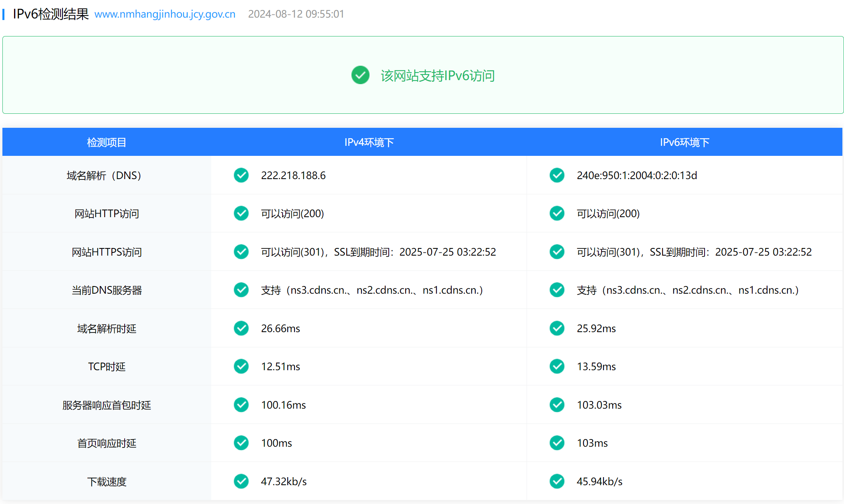
Task: Click the IPv6 DNS resolution check icon
Action: pos(557,175)
